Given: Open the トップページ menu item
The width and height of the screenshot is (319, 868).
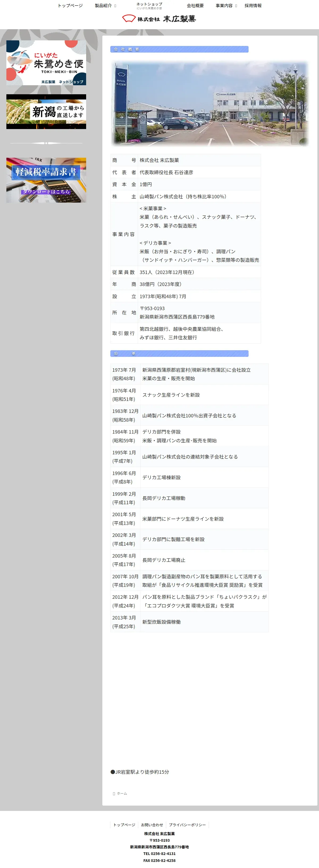Looking at the screenshot, I should click(70, 6).
